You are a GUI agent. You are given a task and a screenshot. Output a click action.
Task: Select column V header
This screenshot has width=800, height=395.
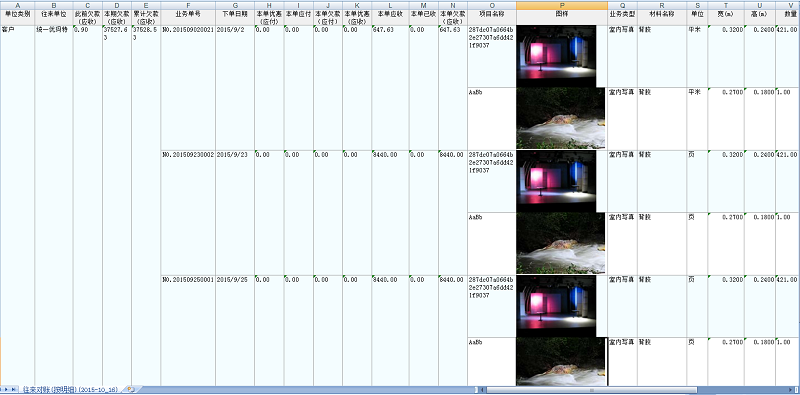[x=788, y=5]
